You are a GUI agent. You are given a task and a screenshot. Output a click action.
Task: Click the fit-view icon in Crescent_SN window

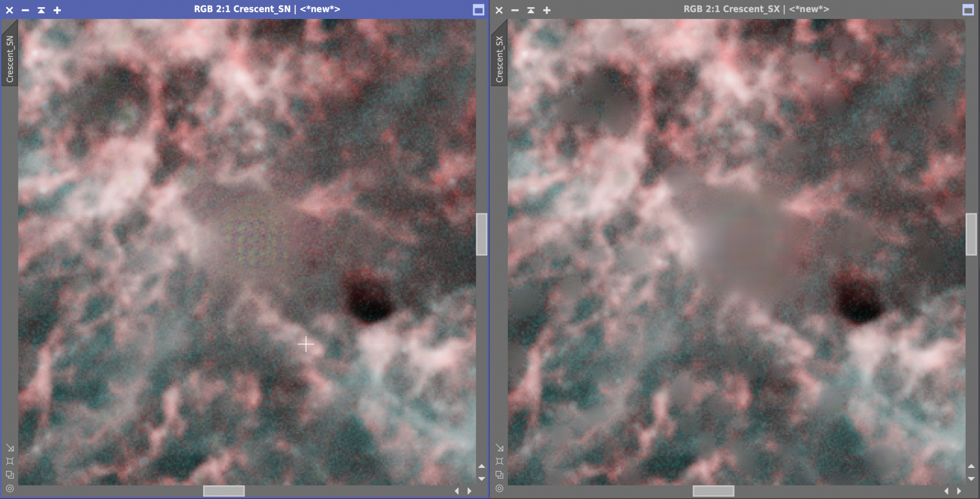(10, 461)
